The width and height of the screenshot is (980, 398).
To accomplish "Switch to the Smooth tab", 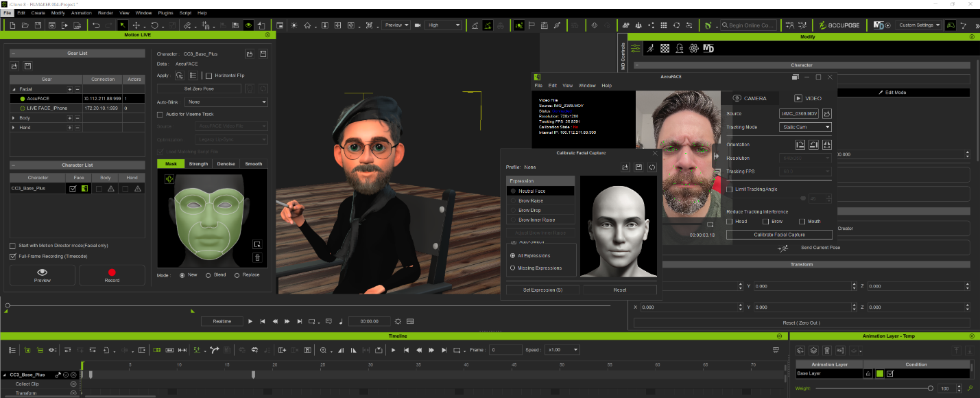I will click(x=253, y=164).
